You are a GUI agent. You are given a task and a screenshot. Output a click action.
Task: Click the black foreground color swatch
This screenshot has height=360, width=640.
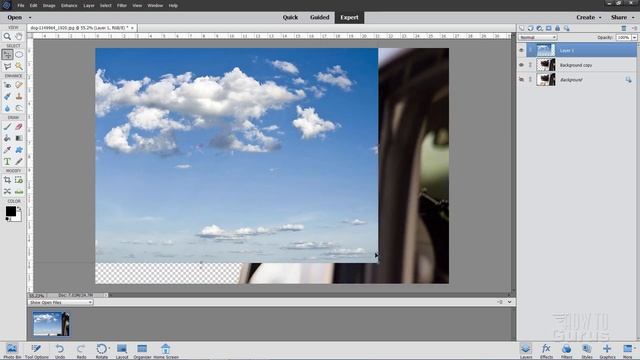click(11, 211)
